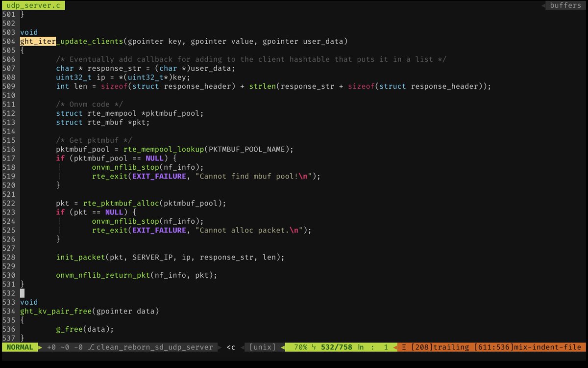This screenshot has height=368, width=588.
Task: Click the <c filetype indicator
Action: 231,347
